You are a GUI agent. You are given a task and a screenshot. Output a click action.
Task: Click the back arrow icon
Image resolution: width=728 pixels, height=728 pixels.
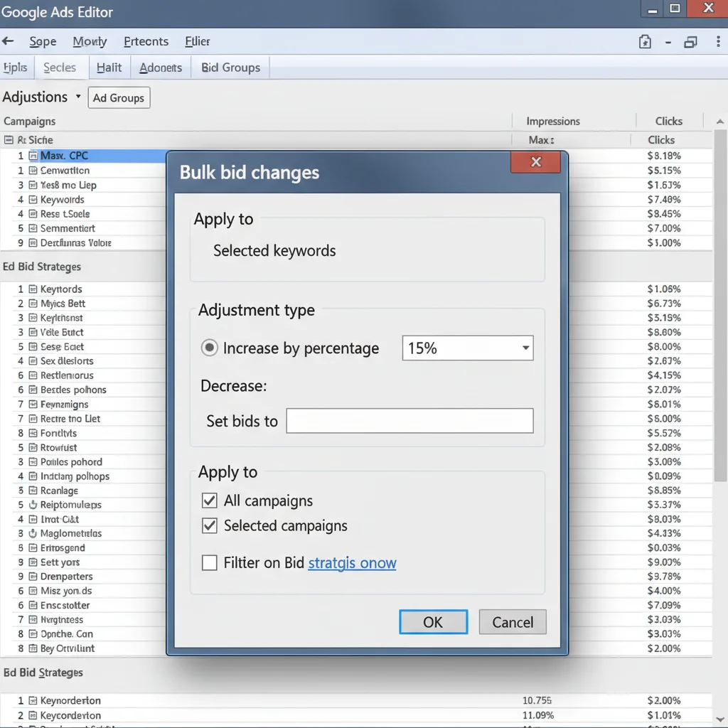coord(8,41)
